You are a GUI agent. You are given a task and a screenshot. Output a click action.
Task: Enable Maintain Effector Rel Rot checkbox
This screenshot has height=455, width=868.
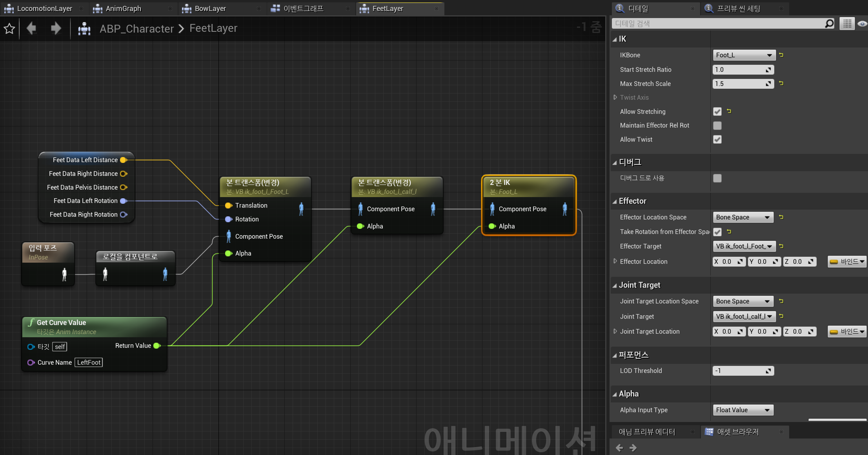click(x=717, y=126)
